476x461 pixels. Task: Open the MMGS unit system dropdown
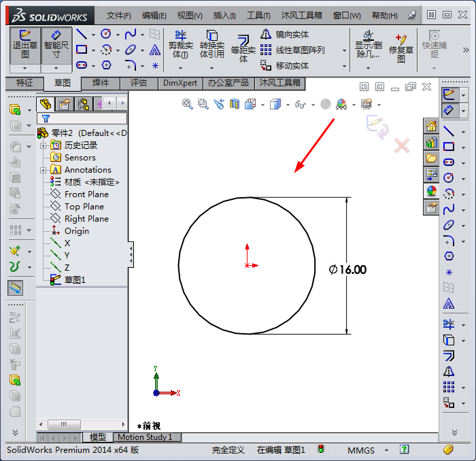386,450
